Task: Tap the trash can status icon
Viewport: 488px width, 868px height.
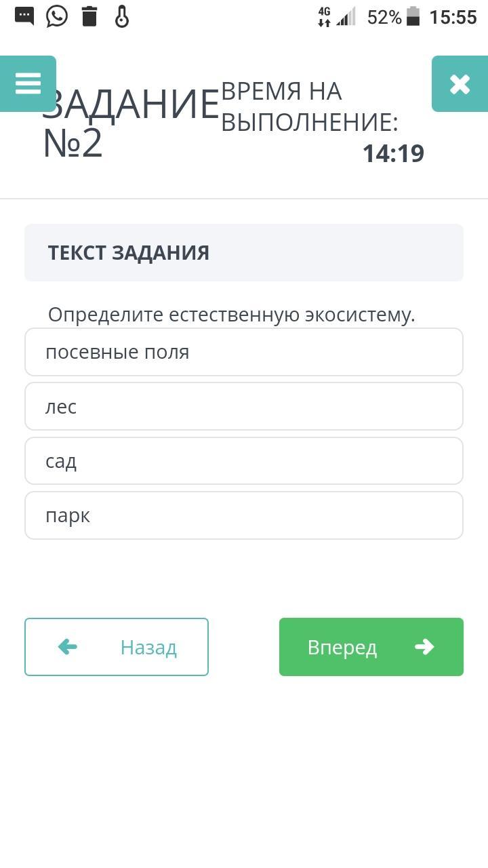Action: click(89, 16)
